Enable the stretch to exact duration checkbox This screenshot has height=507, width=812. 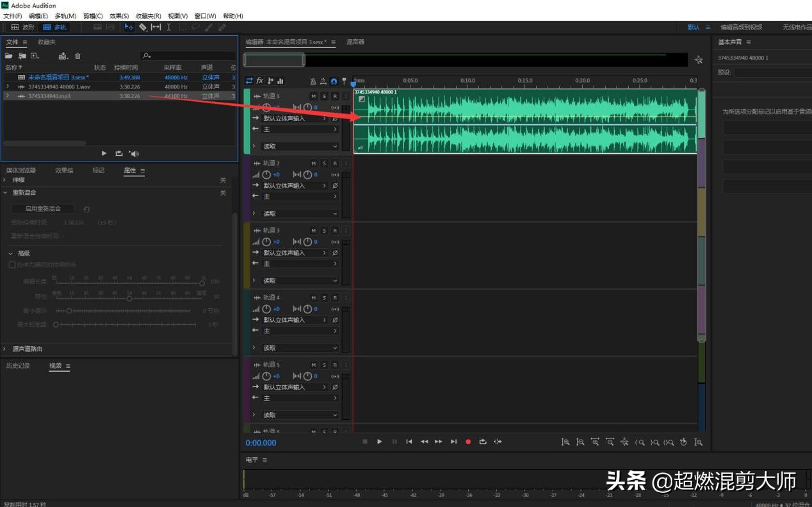click(x=12, y=265)
